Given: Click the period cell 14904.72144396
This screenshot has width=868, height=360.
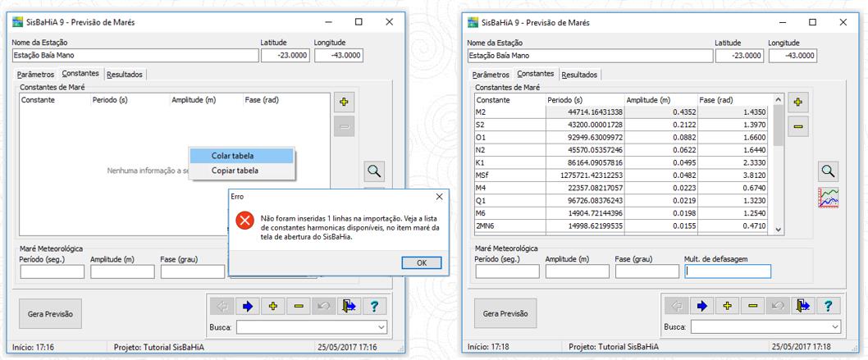Looking at the screenshot, I should pos(585,213).
